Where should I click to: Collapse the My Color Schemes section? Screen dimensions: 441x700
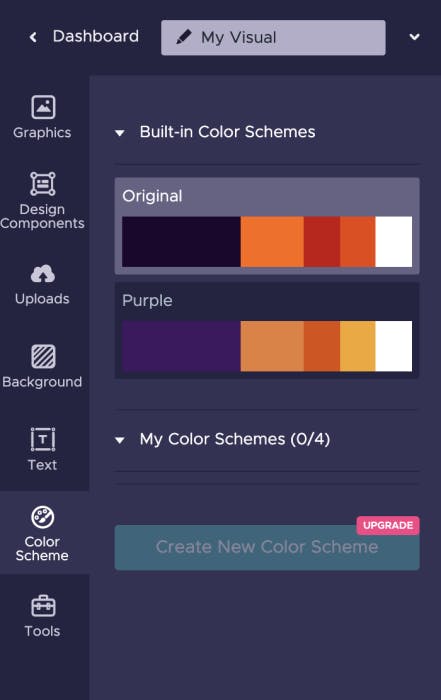(120, 440)
